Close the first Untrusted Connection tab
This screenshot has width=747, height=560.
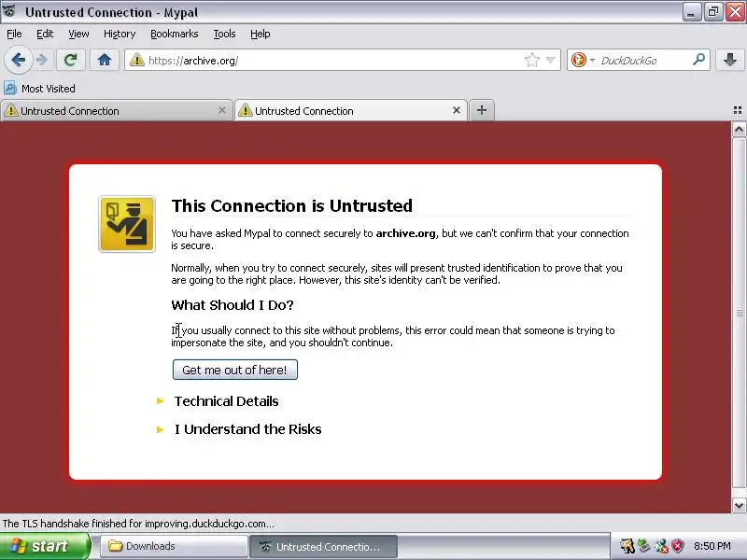point(222,110)
